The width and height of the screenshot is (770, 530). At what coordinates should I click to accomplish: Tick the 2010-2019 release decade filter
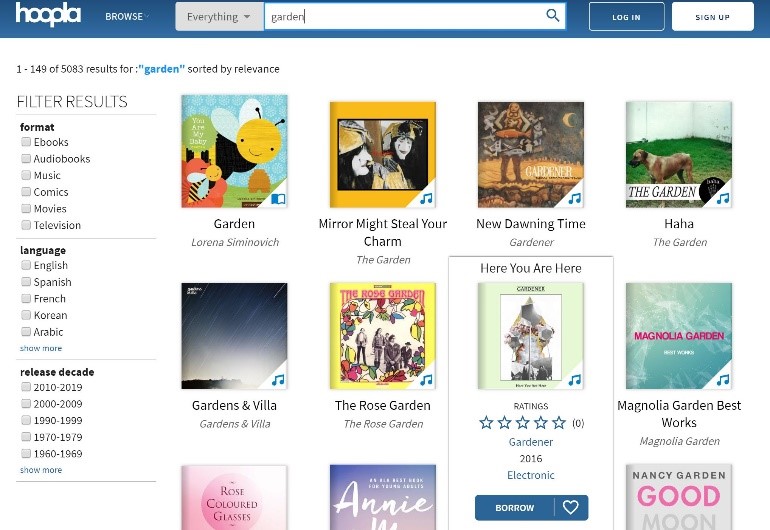click(x=26, y=388)
